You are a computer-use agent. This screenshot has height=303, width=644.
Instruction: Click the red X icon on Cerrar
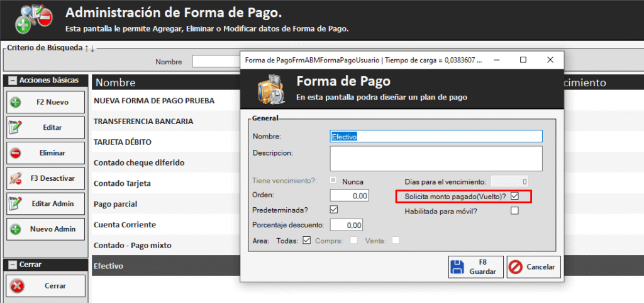[x=18, y=286]
